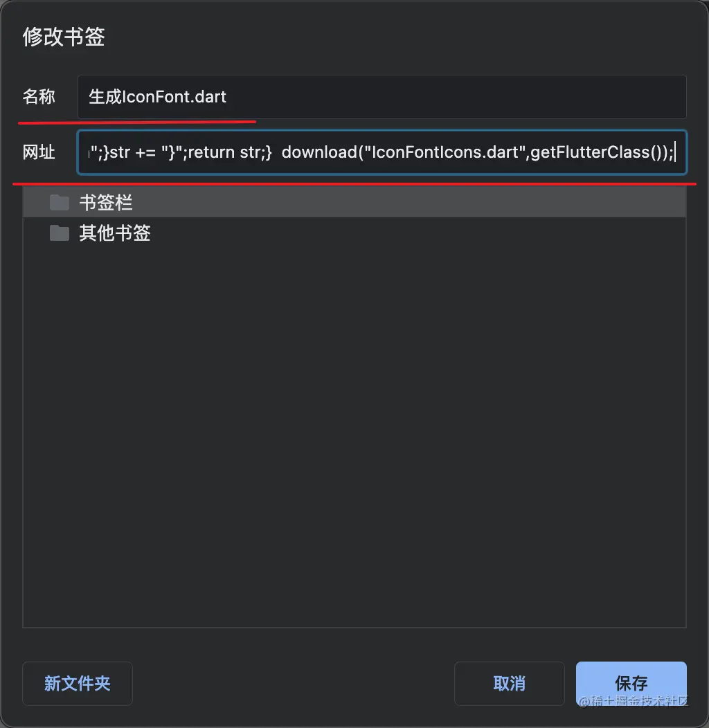This screenshot has height=728, width=709.
Task: Click the 新文件夹 button
Action: pyautogui.click(x=78, y=684)
